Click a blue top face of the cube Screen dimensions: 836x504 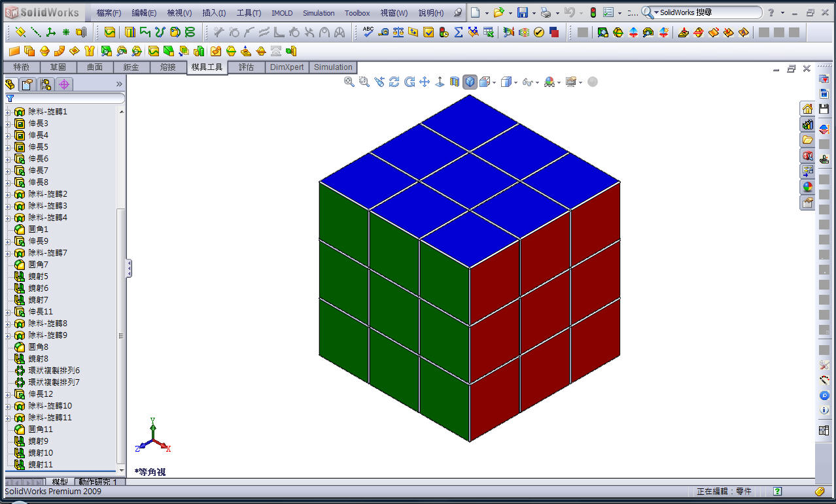coord(469,181)
